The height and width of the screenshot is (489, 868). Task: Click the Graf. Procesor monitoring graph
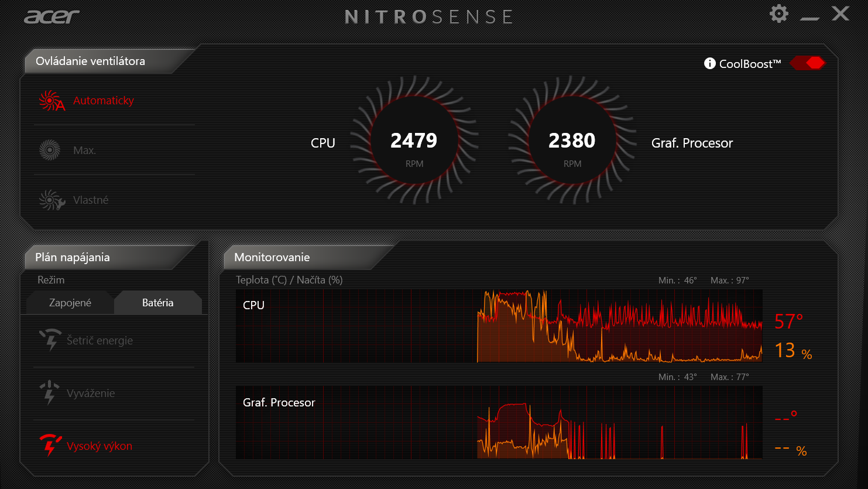click(499, 422)
